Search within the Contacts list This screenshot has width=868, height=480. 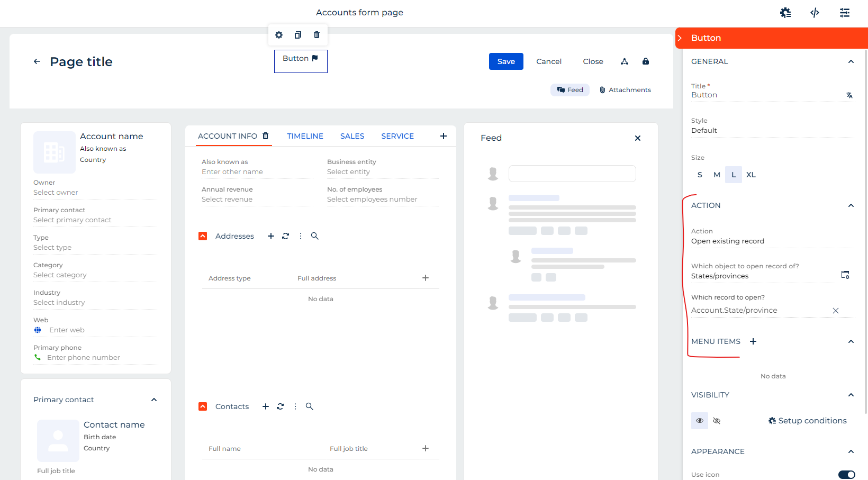coord(310,406)
